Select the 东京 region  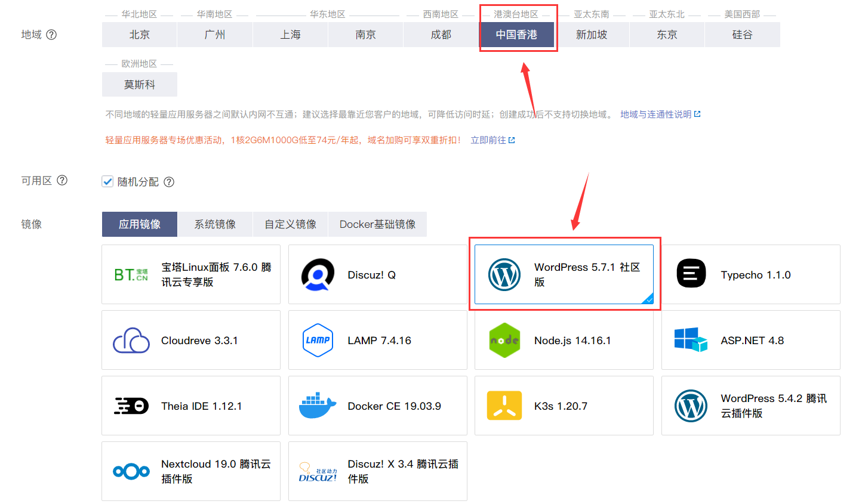(x=667, y=35)
